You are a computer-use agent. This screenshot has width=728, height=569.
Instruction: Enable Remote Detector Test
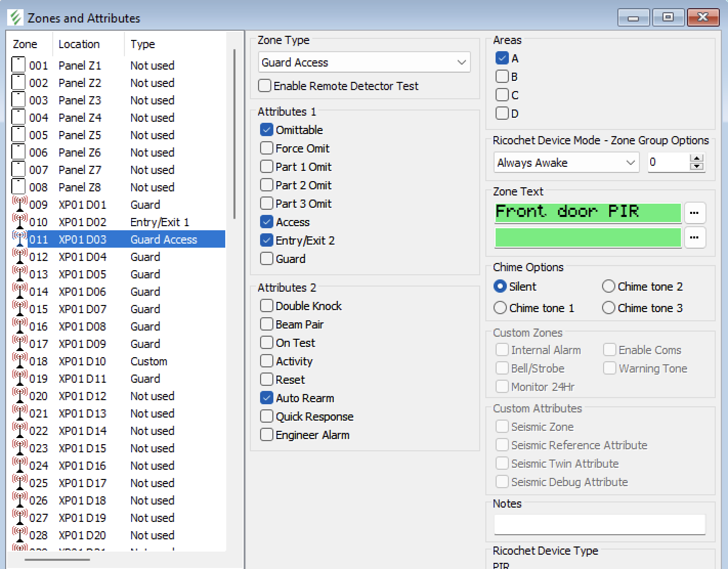265,86
